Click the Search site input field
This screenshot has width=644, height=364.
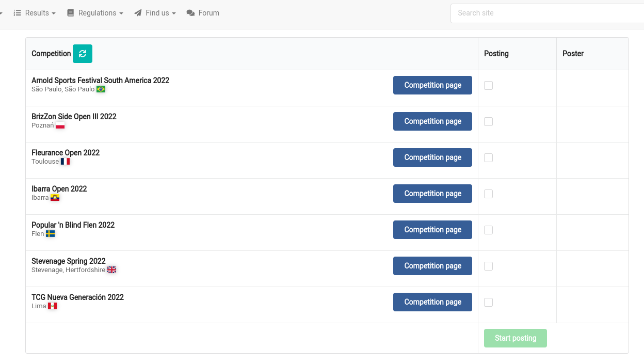tap(547, 13)
